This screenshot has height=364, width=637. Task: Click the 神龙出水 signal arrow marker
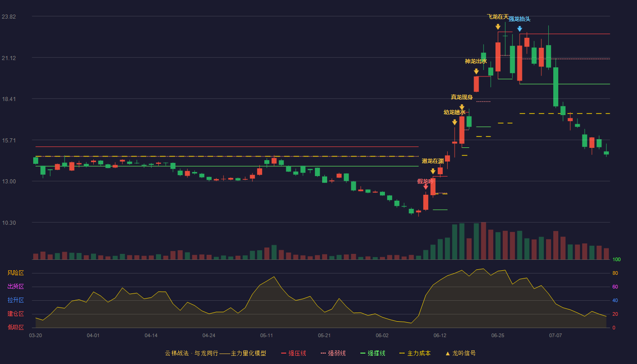pyautogui.click(x=476, y=71)
